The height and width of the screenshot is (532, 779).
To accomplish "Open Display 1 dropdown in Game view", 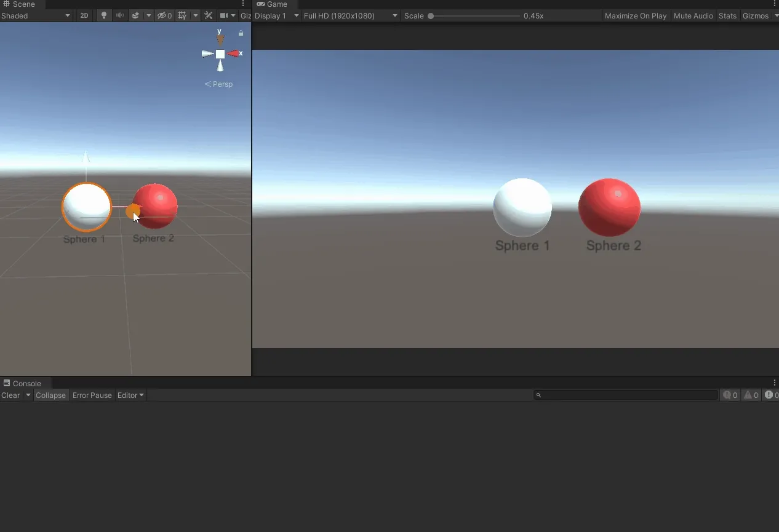I will (277, 15).
